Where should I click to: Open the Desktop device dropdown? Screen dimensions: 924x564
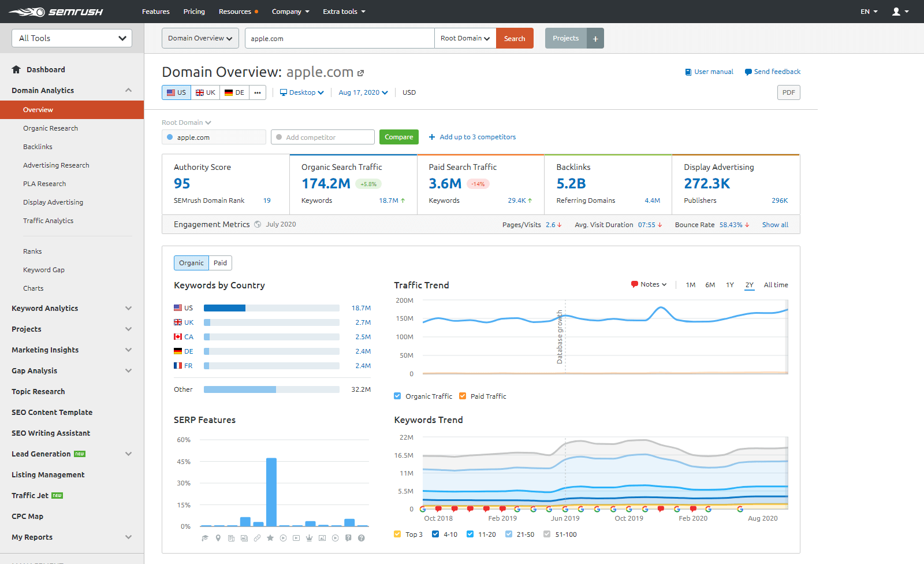[302, 92]
